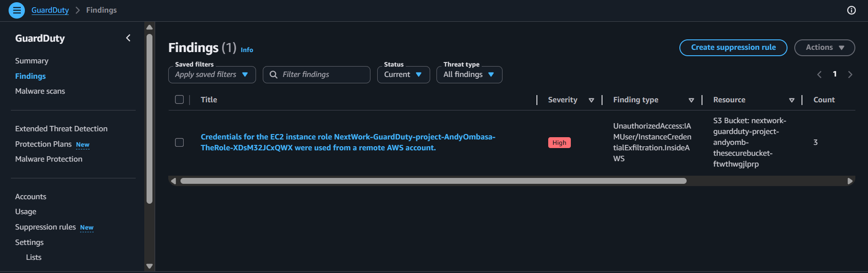The width and height of the screenshot is (868, 273).
Task: Sort by Resource column arrow
Action: pyautogui.click(x=792, y=100)
